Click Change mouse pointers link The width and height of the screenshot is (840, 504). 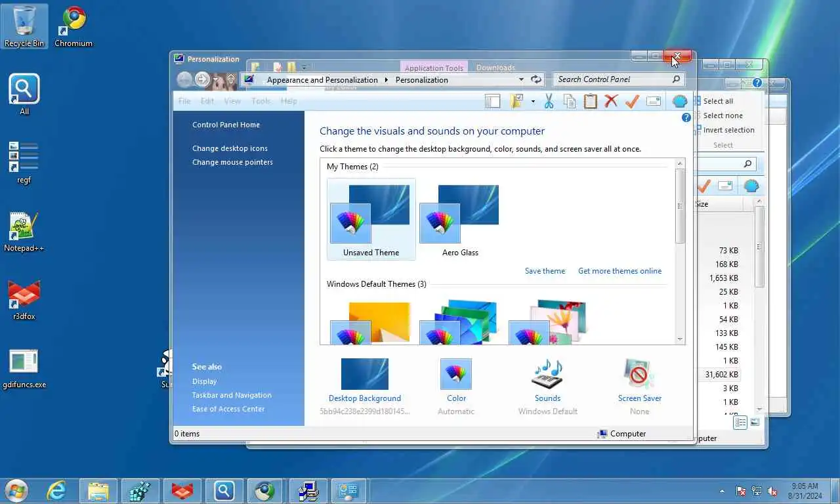[x=232, y=162]
